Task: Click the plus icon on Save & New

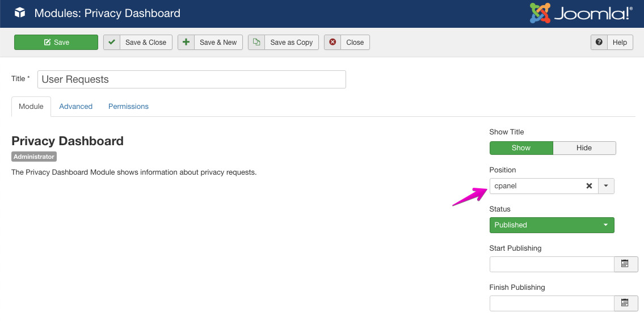Action: pyautogui.click(x=186, y=43)
